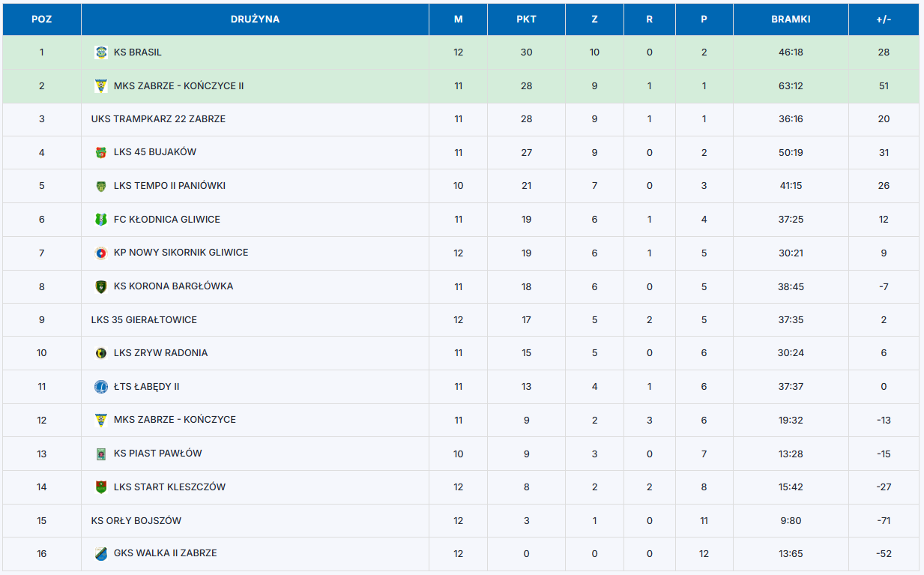Viewport: 924px width, 575px height.
Task: Click the KP Nowy Sikornik Gliwice crest
Action: click(101, 253)
